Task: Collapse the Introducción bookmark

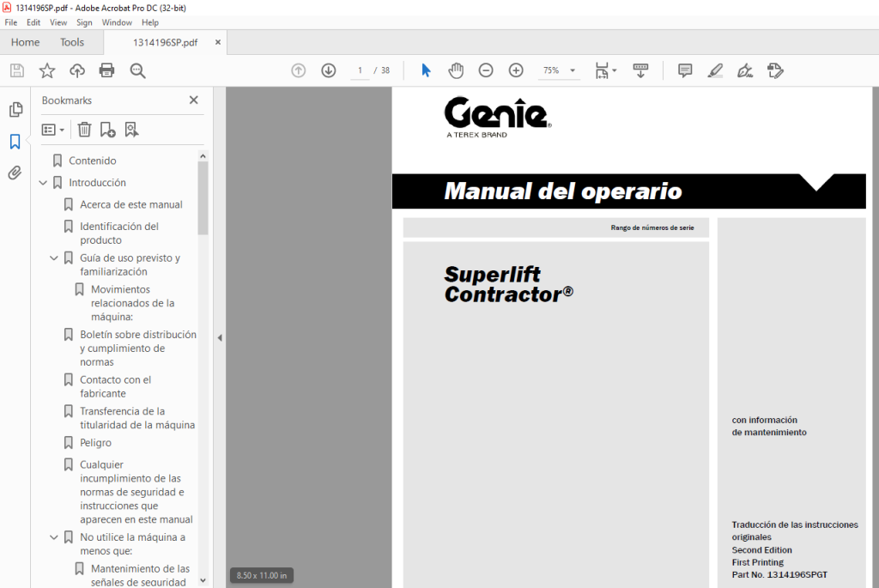Action: pos(43,183)
